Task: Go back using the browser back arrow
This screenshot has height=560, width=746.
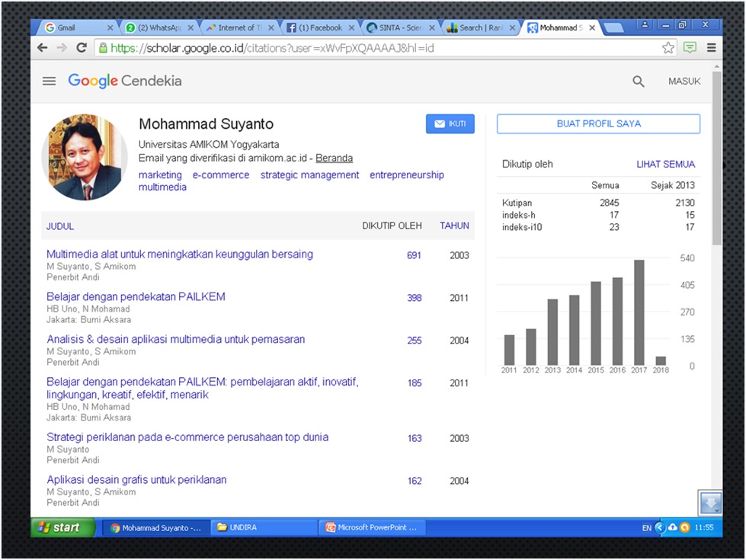Action: click(43, 47)
